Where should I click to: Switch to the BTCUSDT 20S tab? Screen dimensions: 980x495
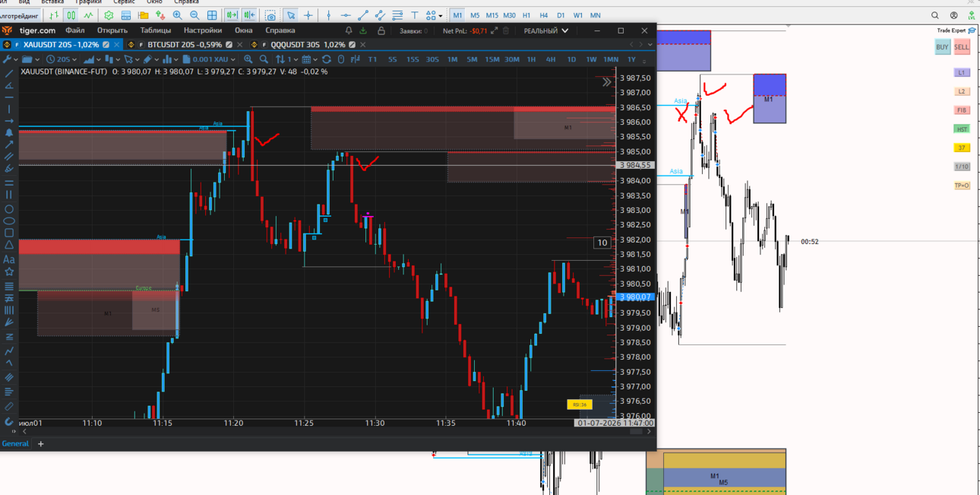tap(185, 45)
